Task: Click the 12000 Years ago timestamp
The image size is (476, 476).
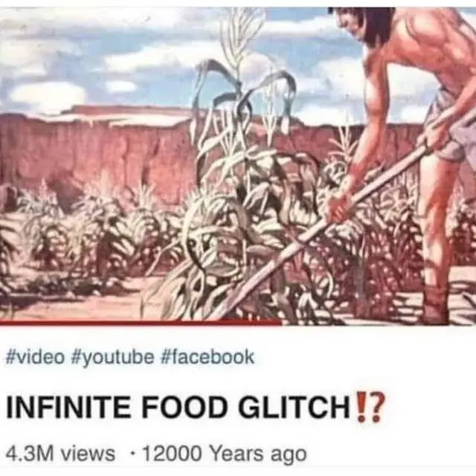Action: 224,454
